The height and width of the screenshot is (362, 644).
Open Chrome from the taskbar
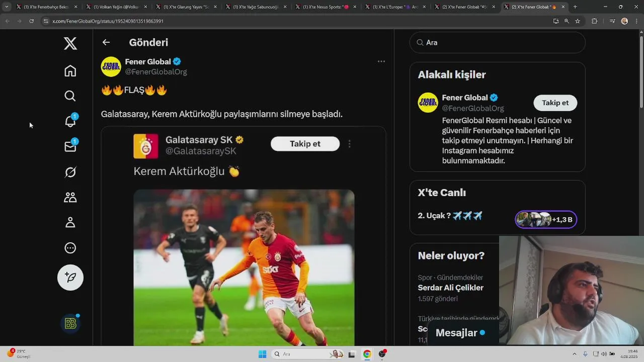367,354
